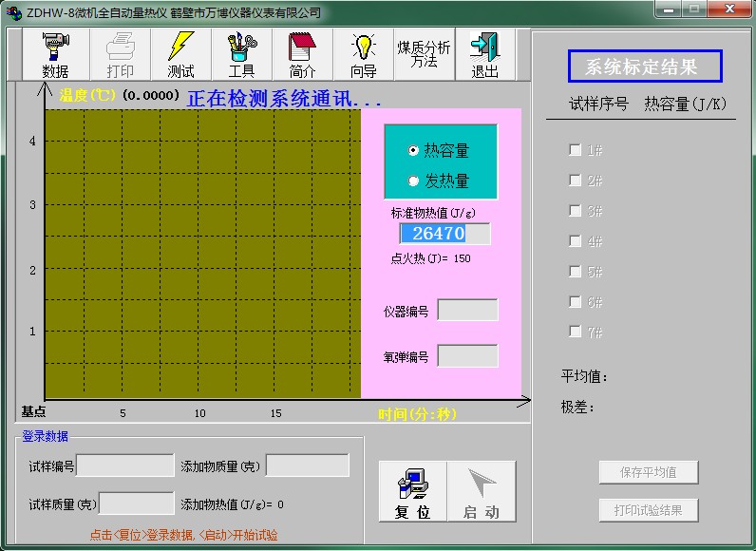Image resolution: width=756 pixels, height=551 pixels.
Task: Click the 打印试验结果 button
Action: pyautogui.click(x=650, y=510)
